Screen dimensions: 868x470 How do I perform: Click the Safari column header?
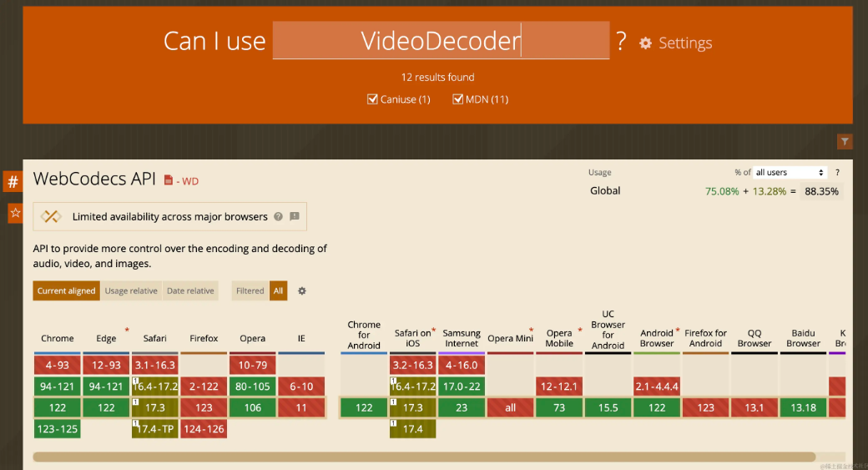(155, 338)
